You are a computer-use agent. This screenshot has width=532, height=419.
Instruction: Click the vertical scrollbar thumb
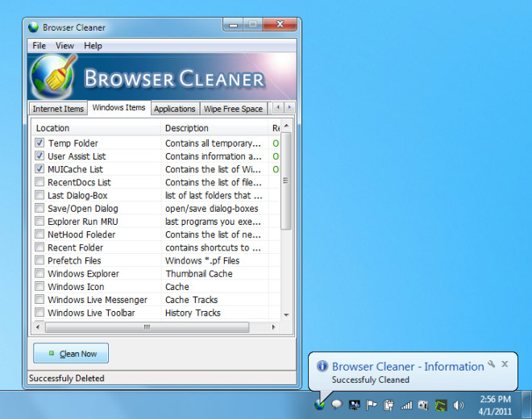pos(286,180)
